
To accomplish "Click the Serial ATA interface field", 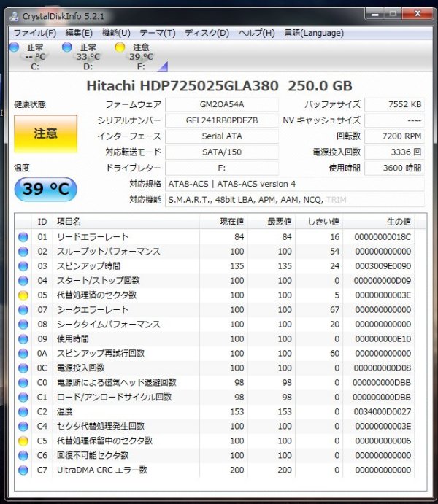I will (x=222, y=136).
